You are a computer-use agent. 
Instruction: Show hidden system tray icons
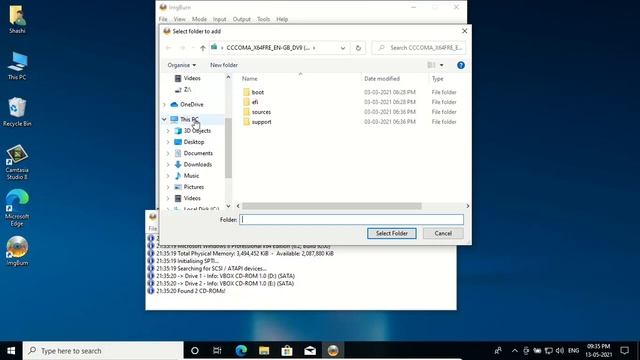point(515,351)
